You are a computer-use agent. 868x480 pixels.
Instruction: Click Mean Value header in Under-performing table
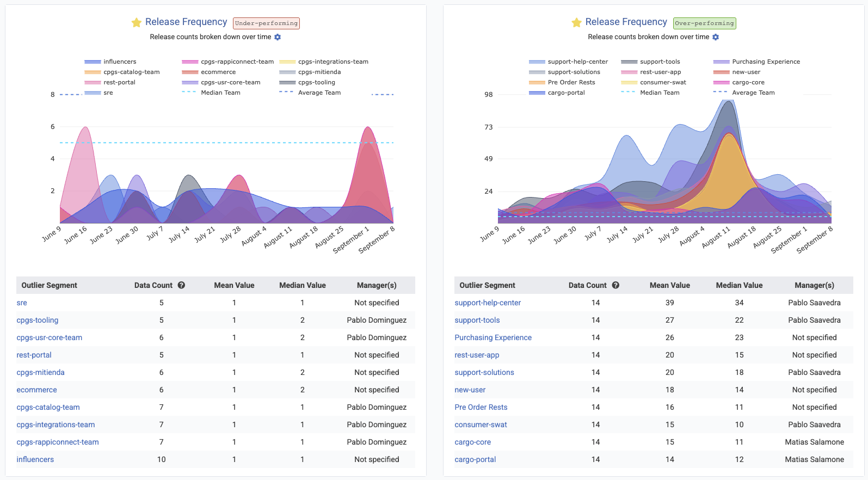pos(234,285)
